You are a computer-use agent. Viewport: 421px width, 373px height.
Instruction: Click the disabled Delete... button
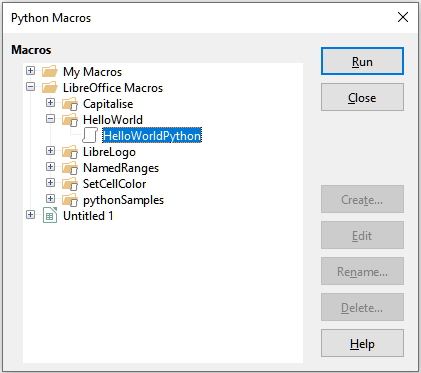[x=362, y=307]
